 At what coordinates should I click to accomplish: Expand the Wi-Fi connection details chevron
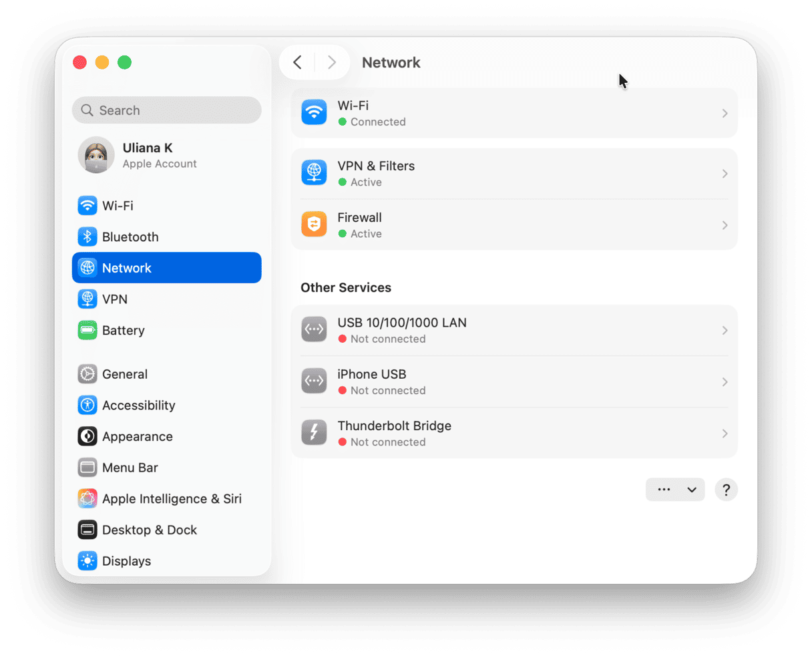point(725,113)
